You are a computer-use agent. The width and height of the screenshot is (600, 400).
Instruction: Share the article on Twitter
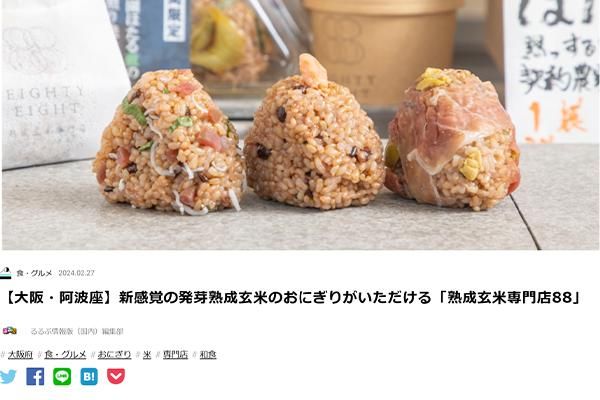7,377
